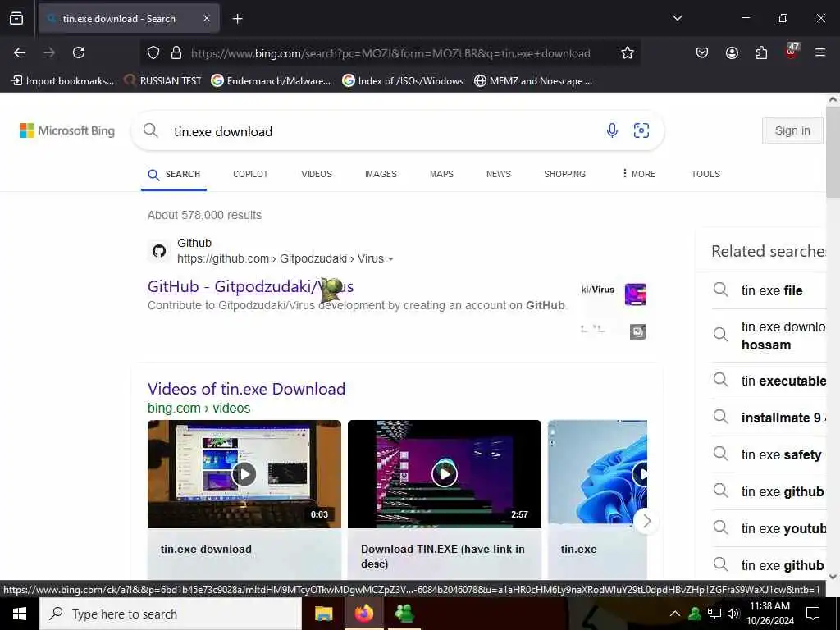Screen dimensions: 840x630
Task: Open the Windows Start menu
Action: [x=20, y=614]
